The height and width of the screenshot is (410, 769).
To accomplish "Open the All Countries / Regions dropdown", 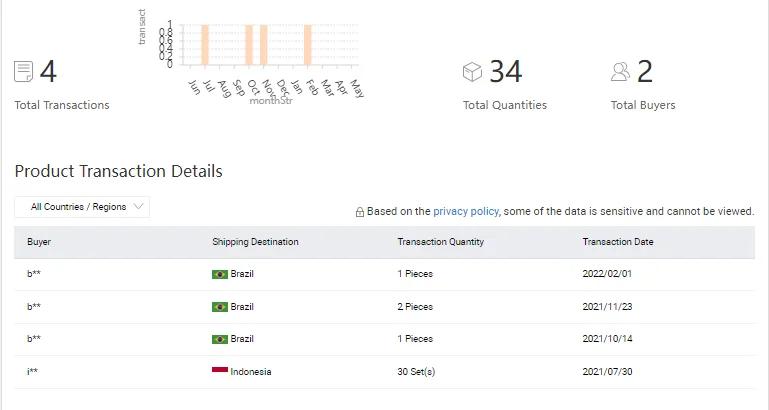I will (82, 207).
